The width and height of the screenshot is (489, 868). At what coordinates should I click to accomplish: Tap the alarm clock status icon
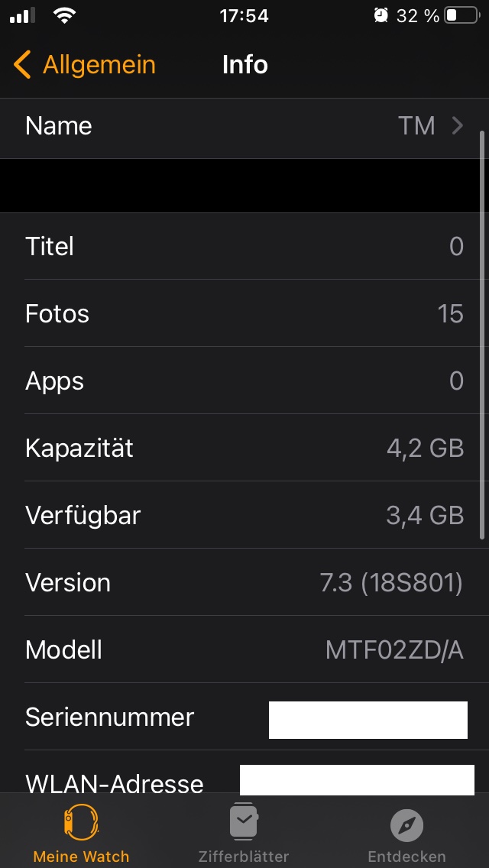(381, 15)
